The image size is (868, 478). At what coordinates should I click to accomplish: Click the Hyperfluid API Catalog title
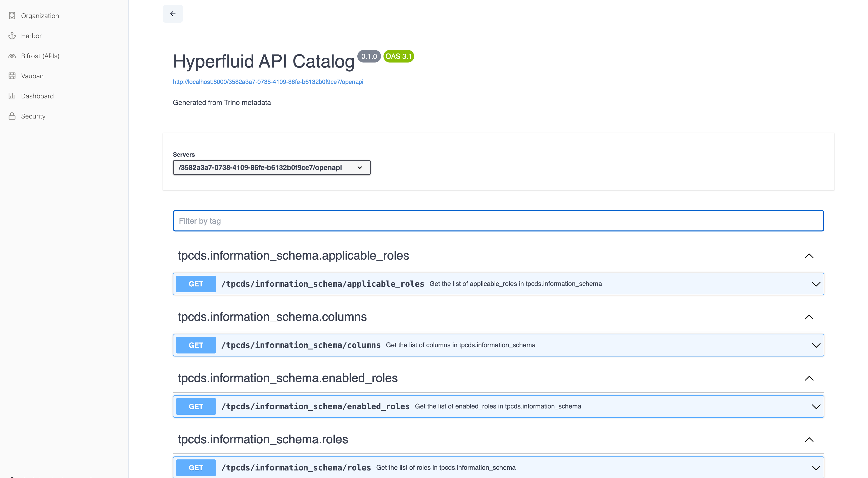click(264, 62)
